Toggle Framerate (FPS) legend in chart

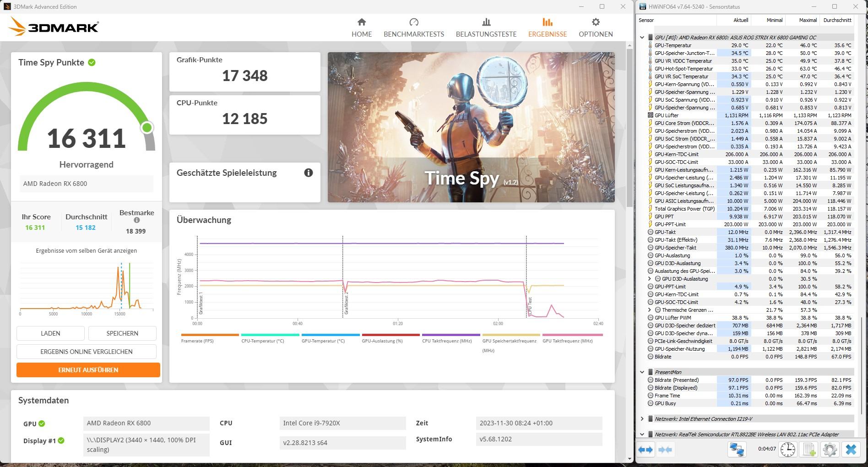click(210, 338)
